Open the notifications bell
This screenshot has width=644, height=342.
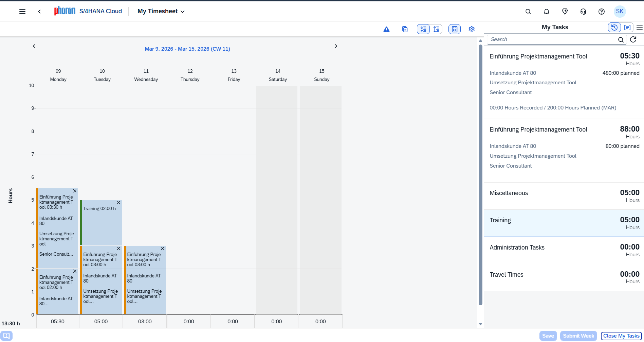click(x=547, y=12)
